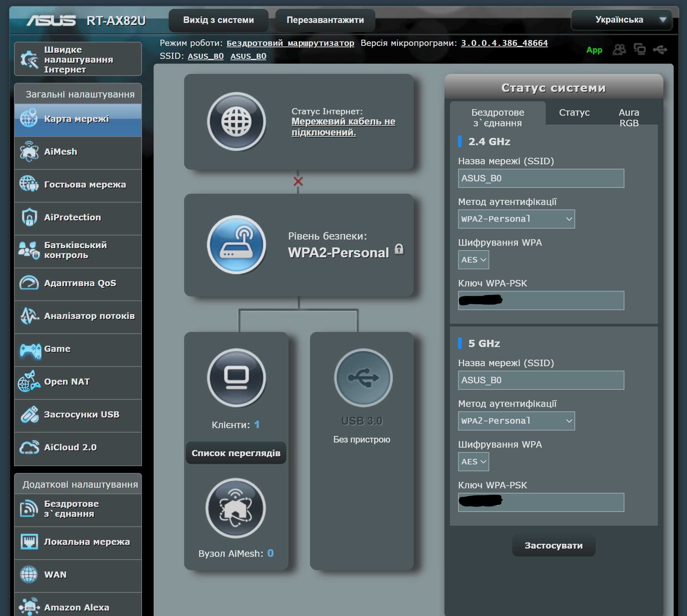The image size is (687, 616).
Task: Open the Internet status globe icon
Action: pos(236,121)
